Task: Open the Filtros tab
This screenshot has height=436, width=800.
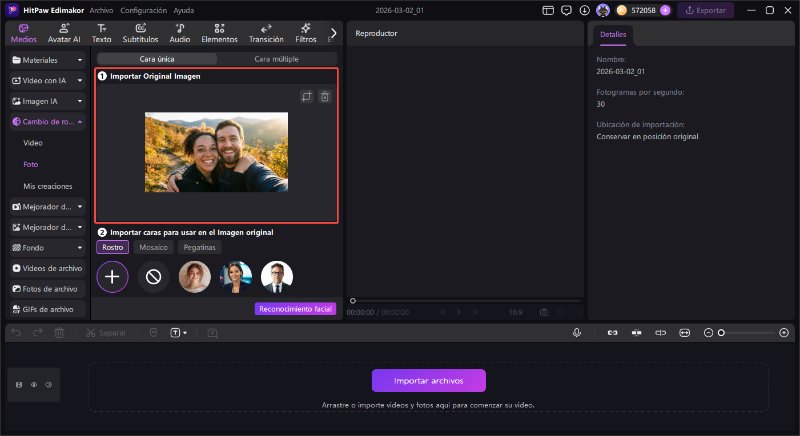Action: 306,33
